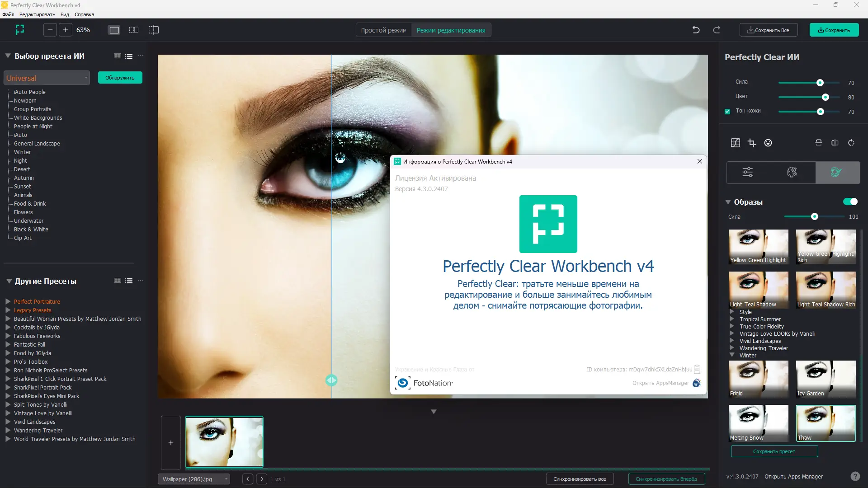Open the fine-tune sliders panel icon
The width and height of the screenshot is (868, 488).
(x=747, y=172)
